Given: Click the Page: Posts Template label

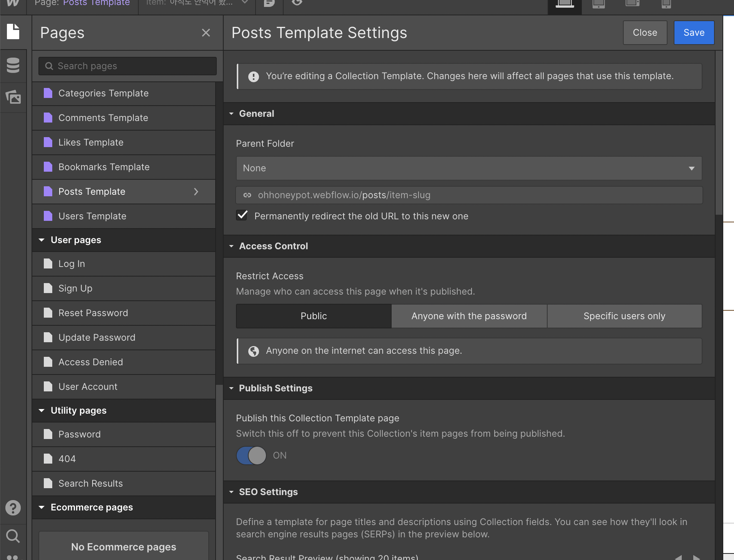Looking at the screenshot, I should (x=82, y=3).
